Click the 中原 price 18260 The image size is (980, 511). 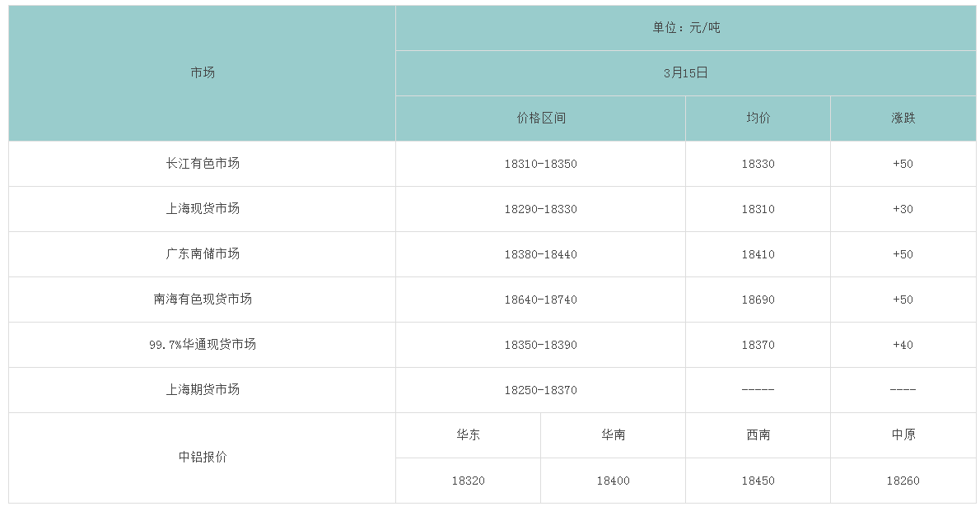coord(903,481)
